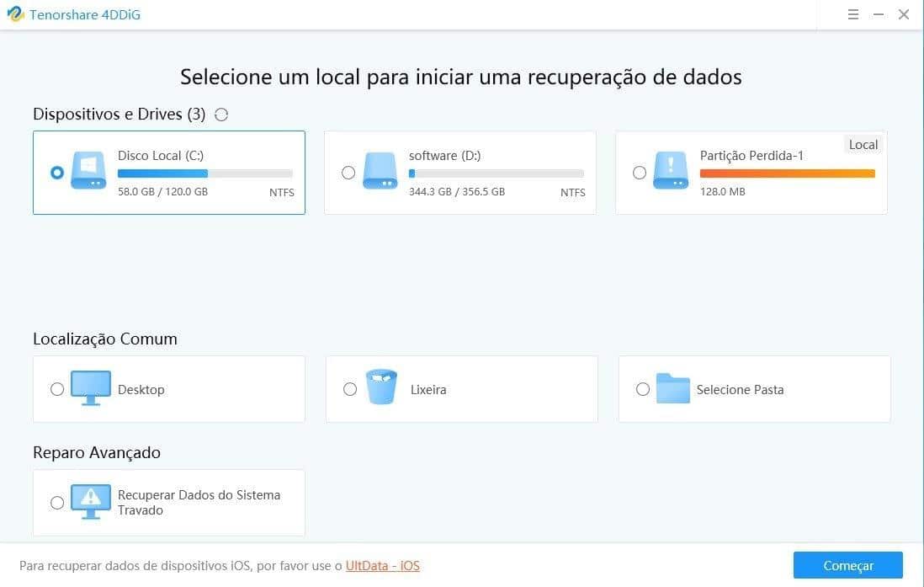
Task: Click the Disco Local (C:) drive icon
Action: tap(88, 170)
